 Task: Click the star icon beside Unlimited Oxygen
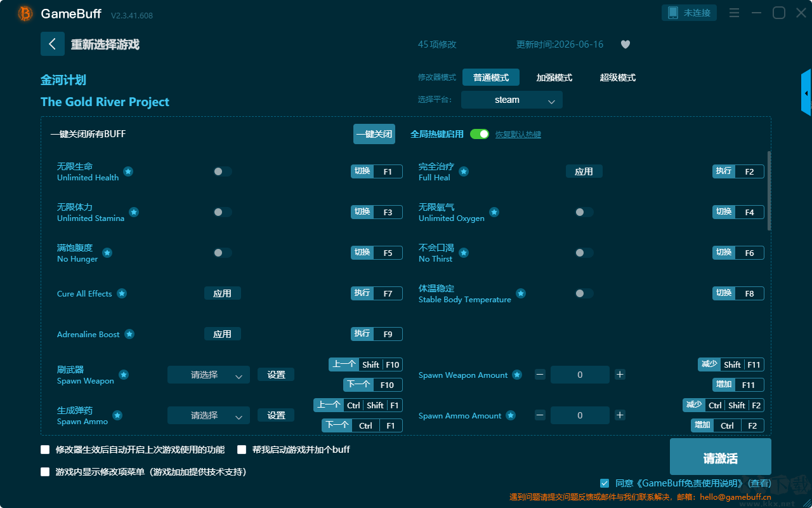click(x=494, y=212)
